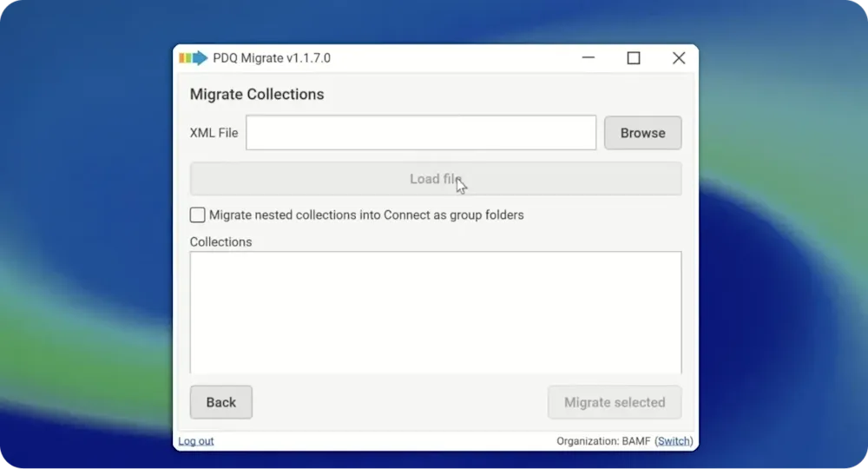Click the Organization: BAMF text
Viewport: 868px width, 469px height.
pos(603,440)
